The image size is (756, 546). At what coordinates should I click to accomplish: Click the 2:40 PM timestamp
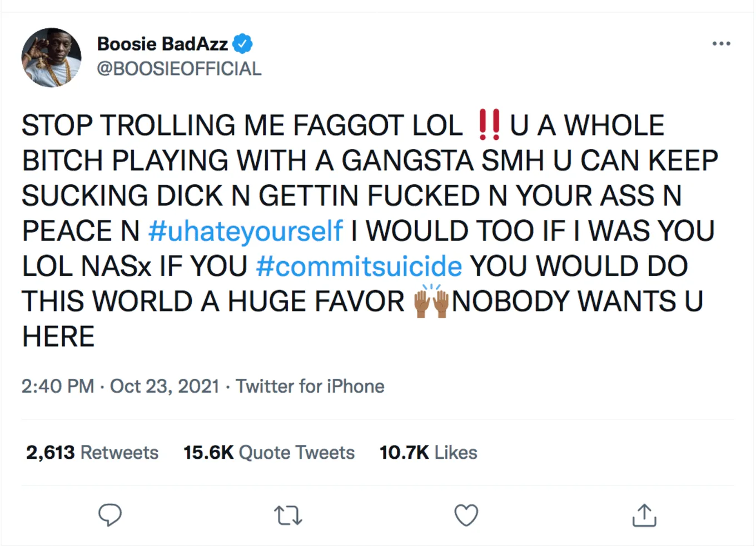[x=57, y=386]
